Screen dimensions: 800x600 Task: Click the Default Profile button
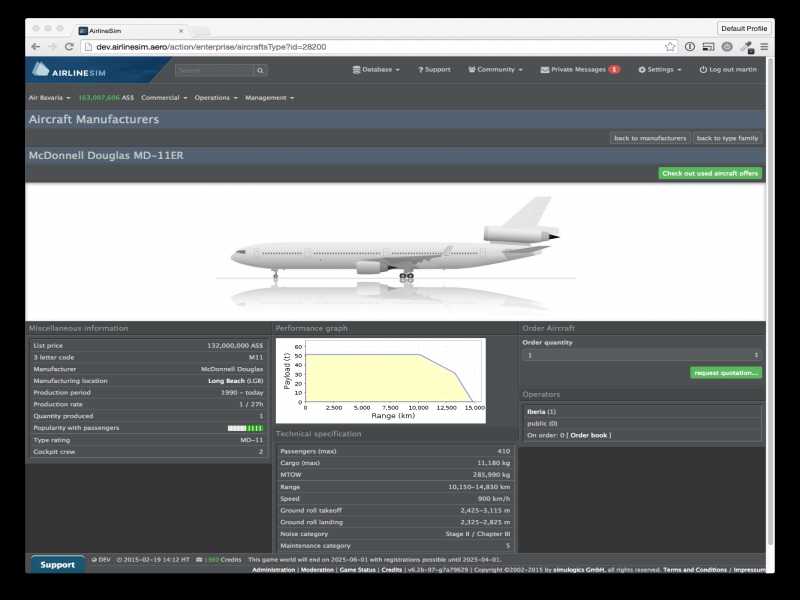(744, 29)
